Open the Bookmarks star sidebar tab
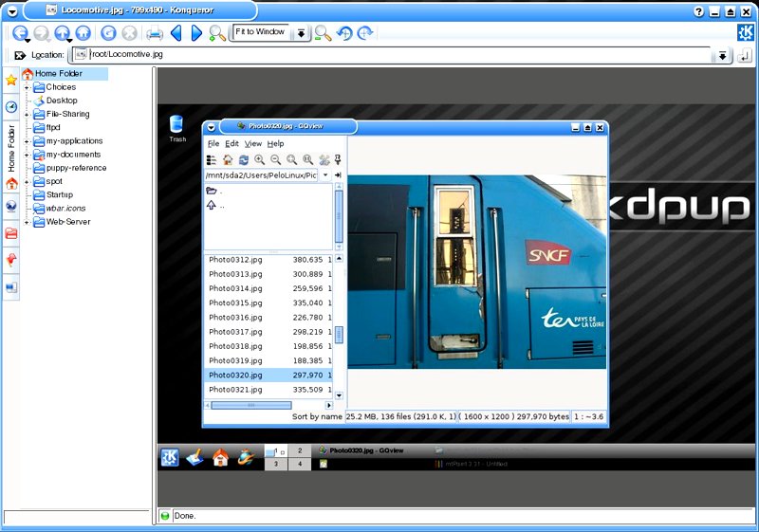 (11, 80)
